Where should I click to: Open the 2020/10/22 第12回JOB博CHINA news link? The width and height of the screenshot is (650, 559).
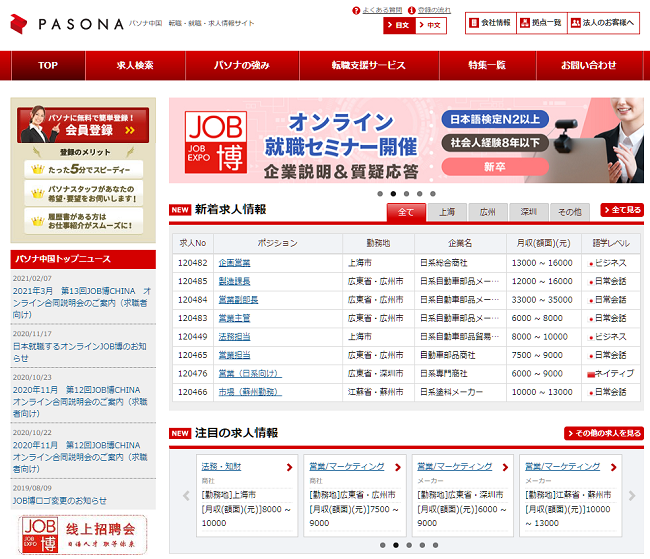(80, 457)
